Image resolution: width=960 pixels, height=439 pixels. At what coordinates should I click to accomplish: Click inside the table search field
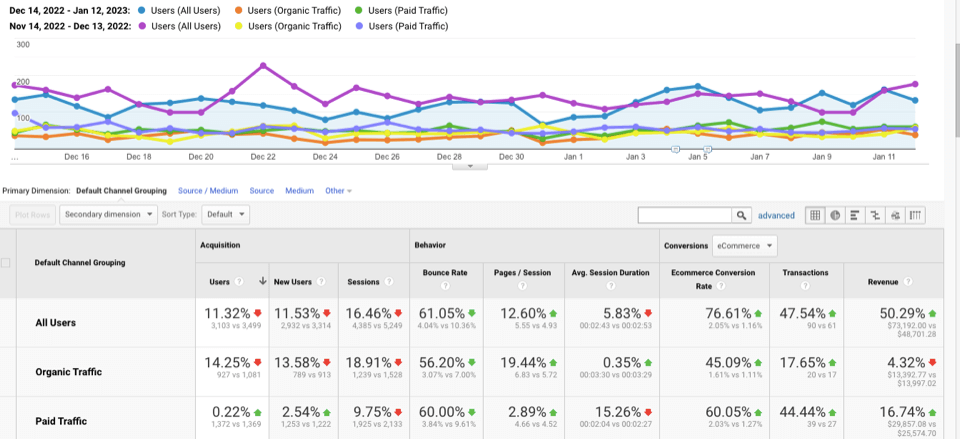click(685, 215)
